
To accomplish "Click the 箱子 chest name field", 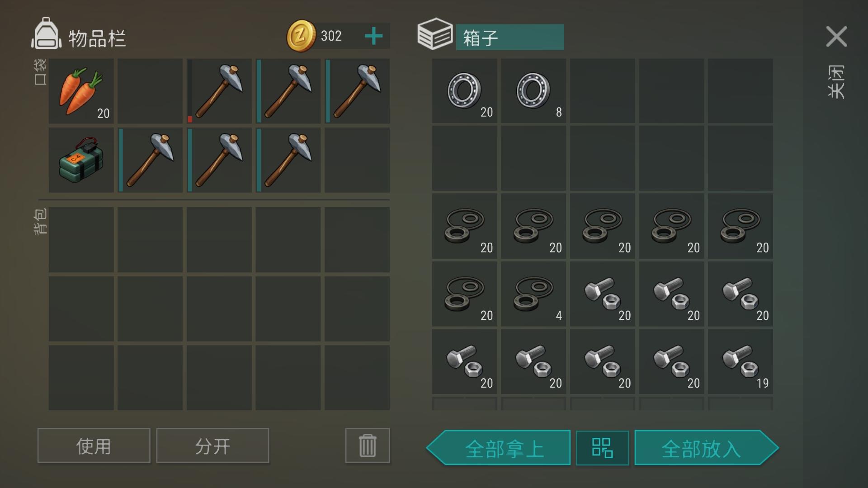I will 510,37.
